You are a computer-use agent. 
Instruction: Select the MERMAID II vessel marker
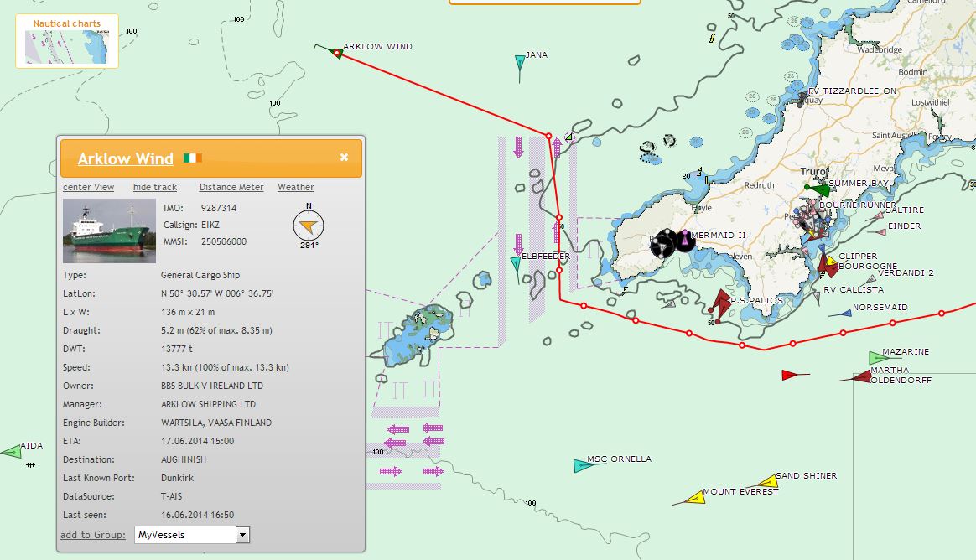[685, 240]
